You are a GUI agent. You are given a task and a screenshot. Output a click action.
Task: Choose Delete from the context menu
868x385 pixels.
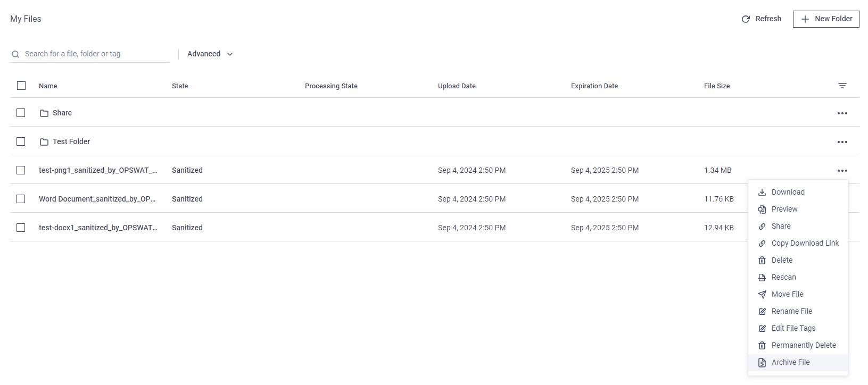(x=798, y=260)
